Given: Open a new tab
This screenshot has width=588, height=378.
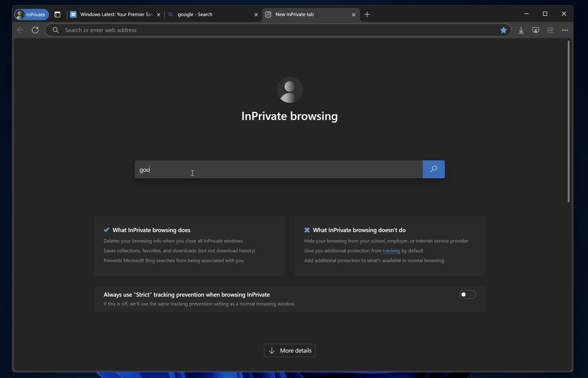Looking at the screenshot, I should click(x=367, y=14).
